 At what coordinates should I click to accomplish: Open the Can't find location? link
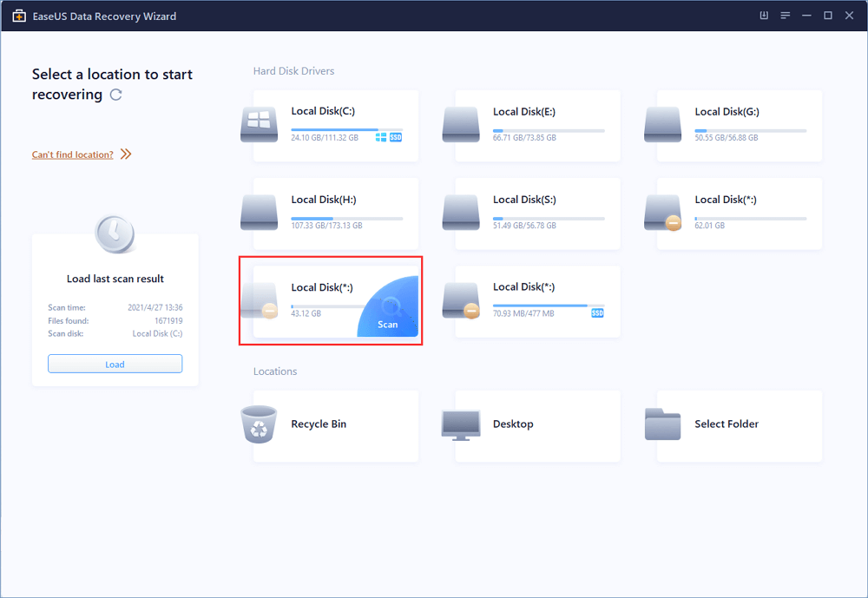pos(73,154)
